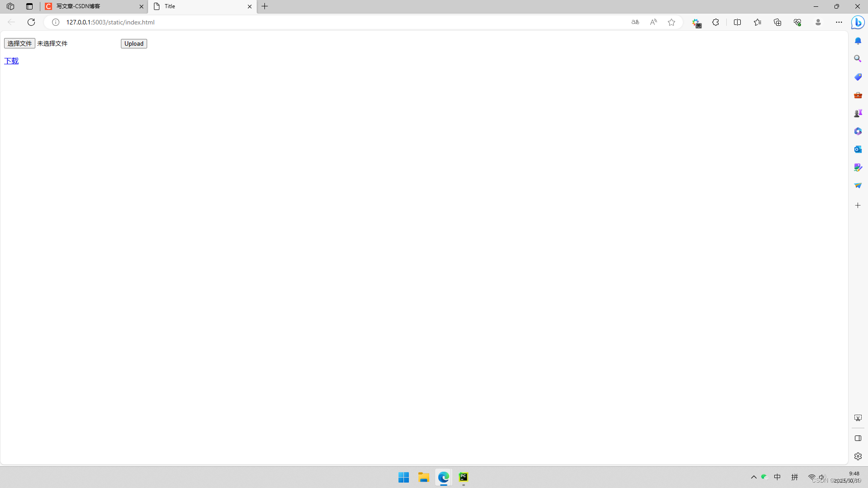The height and width of the screenshot is (488, 868).
Task: Switch to the 写文章-CSDN博客 tab
Action: (94, 6)
